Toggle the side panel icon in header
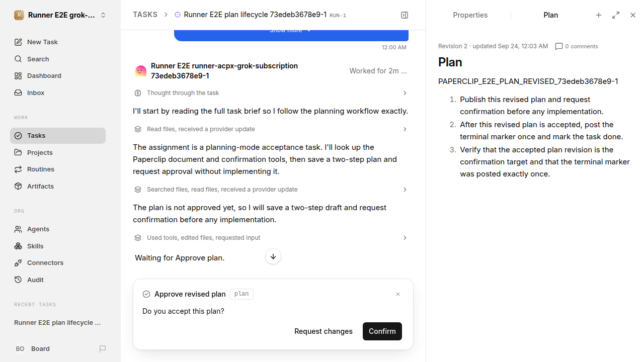The image size is (644, 362). coord(405,15)
